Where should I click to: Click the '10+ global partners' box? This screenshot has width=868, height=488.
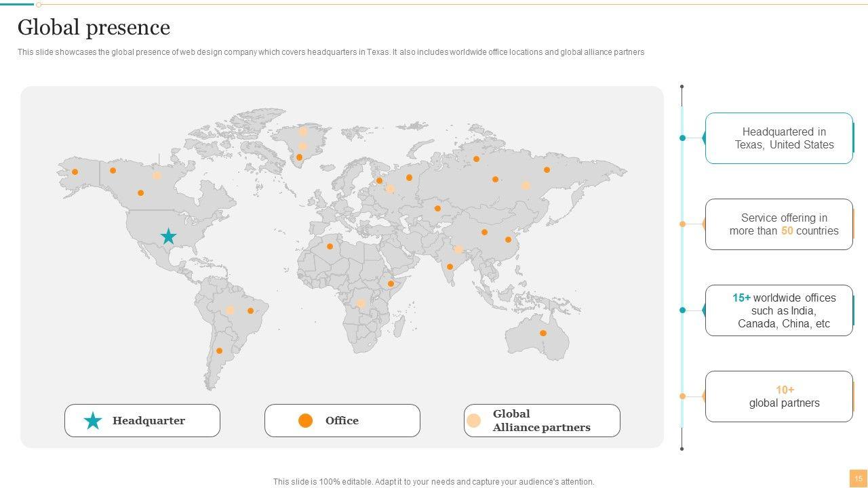(779, 396)
